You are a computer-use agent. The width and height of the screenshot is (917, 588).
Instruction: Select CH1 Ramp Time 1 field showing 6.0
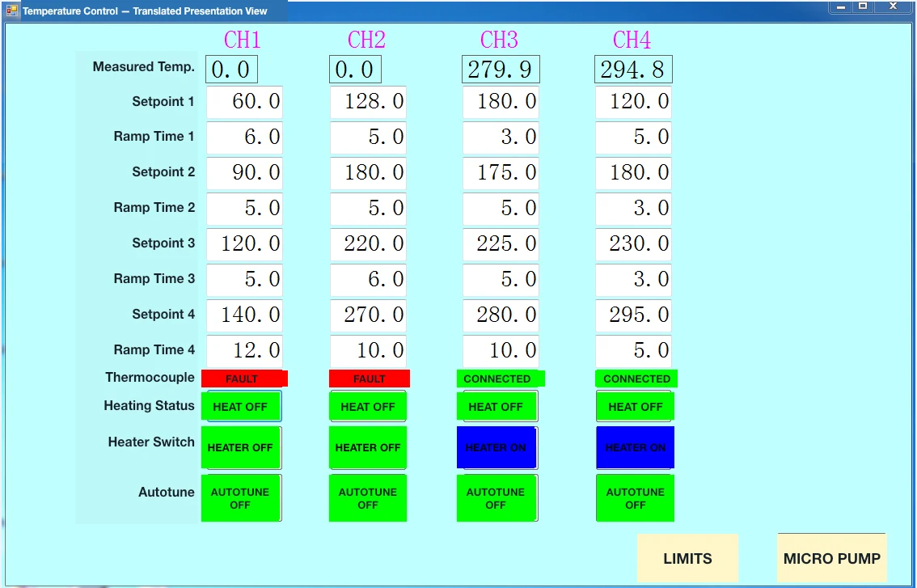[244, 137]
